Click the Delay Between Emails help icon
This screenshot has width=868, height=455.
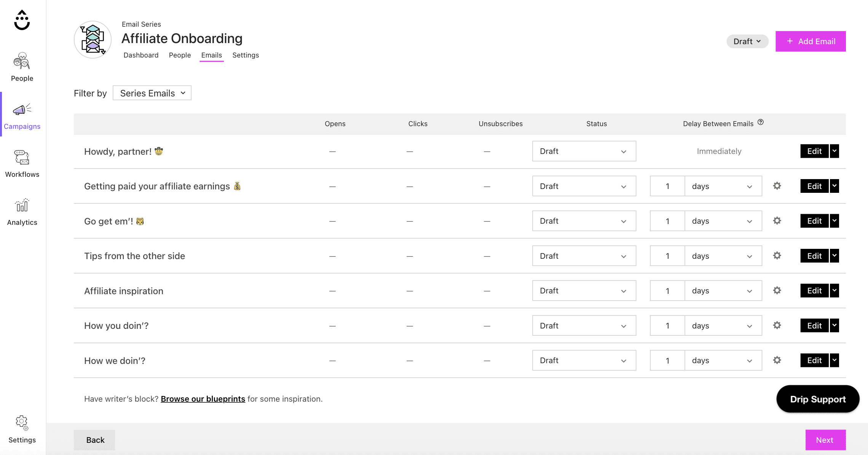(x=760, y=122)
